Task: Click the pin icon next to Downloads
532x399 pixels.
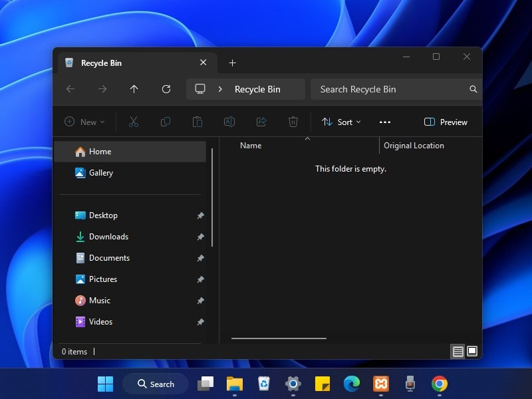Action: (x=201, y=237)
